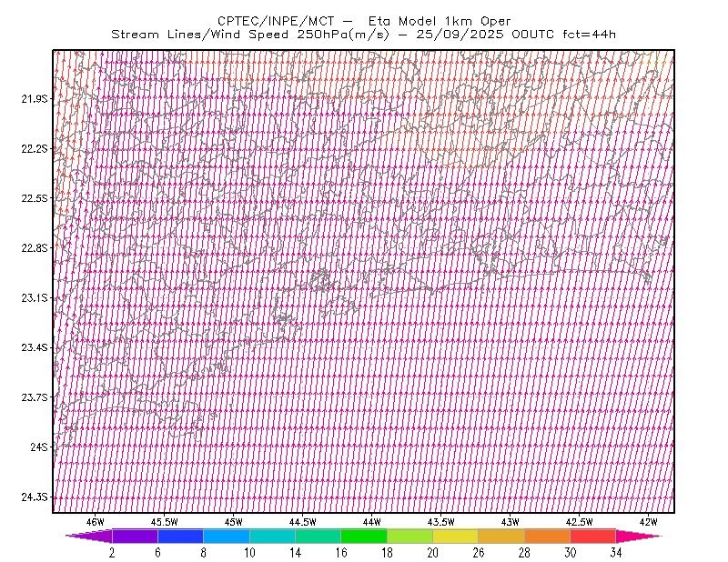Viewport: 728px width, 562px height.
Task: Click the longitude label '42.5W'
Action: click(x=579, y=522)
